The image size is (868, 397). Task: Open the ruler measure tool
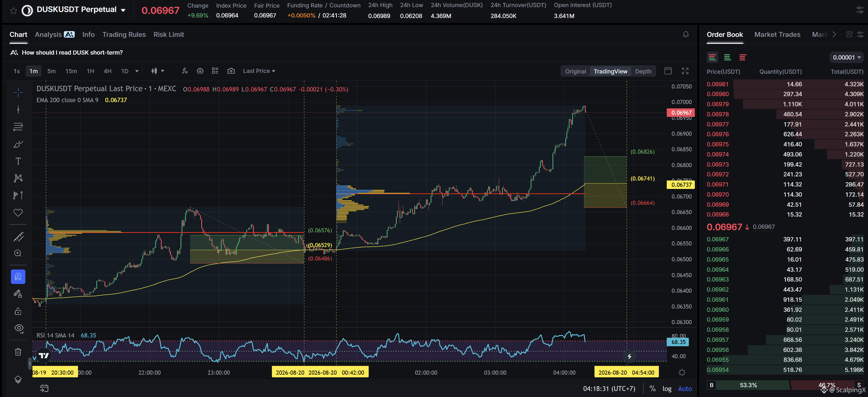[x=18, y=237]
